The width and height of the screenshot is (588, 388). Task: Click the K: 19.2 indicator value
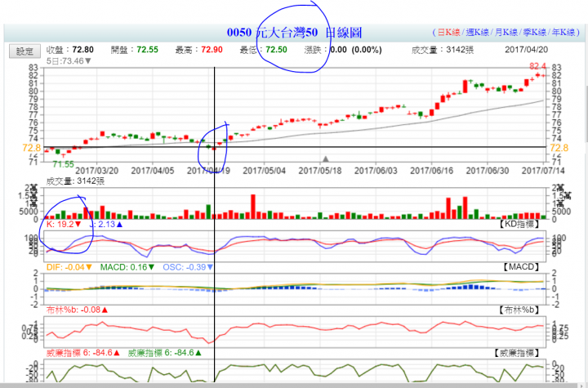tap(64, 224)
